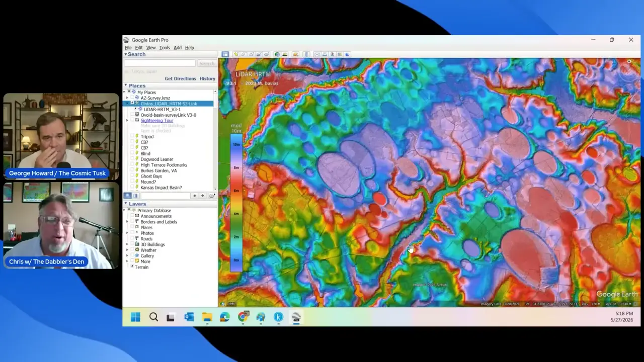
Task: Start the Record a Tour tool
Action: pyautogui.click(x=266, y=54)
